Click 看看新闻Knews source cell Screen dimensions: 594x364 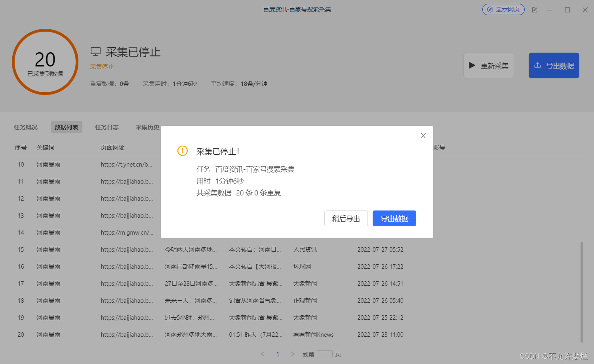(x=313, y=335)
